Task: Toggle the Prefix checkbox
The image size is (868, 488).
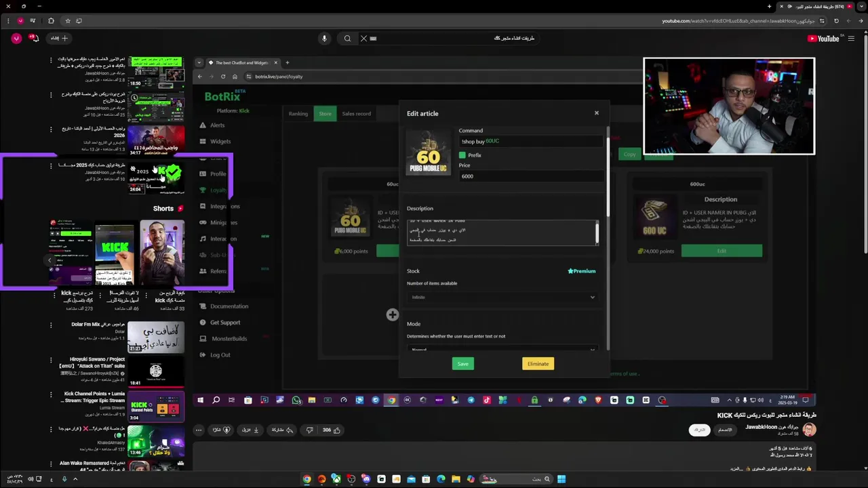Action: point(462,155)
